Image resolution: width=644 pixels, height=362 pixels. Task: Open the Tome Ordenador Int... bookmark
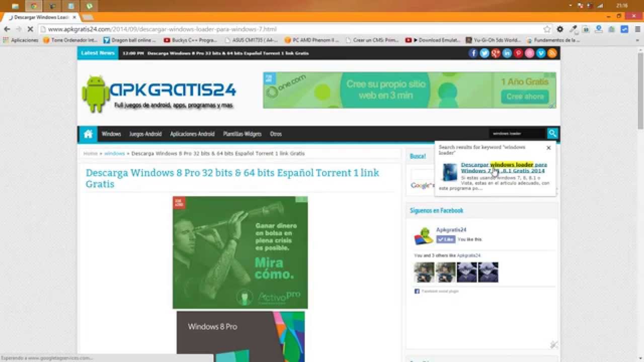point(70,40)
